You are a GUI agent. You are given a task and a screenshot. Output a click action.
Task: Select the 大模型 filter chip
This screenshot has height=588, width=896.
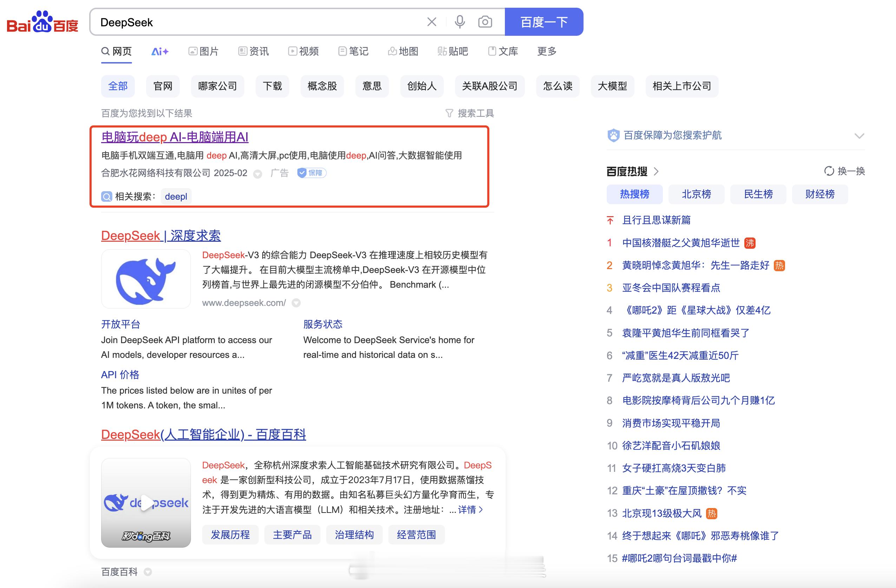612,86
